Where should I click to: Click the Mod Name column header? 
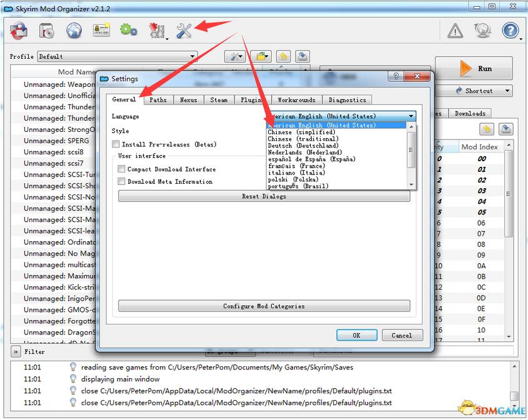click(77, 72)
